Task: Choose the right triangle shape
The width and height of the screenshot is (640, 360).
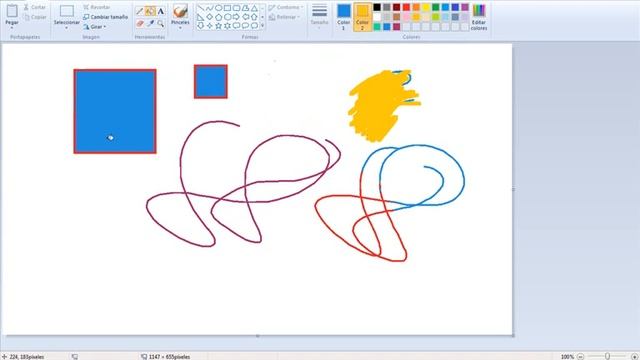Action: (x=200, y=17)
